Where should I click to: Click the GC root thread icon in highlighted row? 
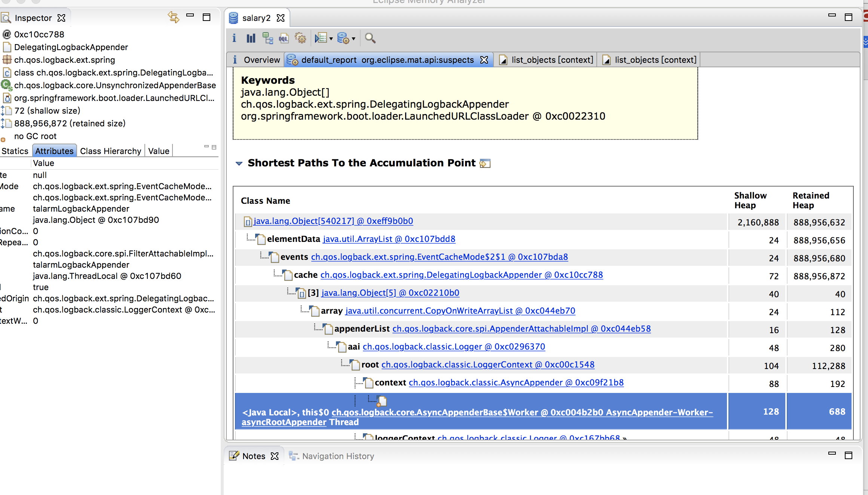pyautogui.click(x=382, y=401)
